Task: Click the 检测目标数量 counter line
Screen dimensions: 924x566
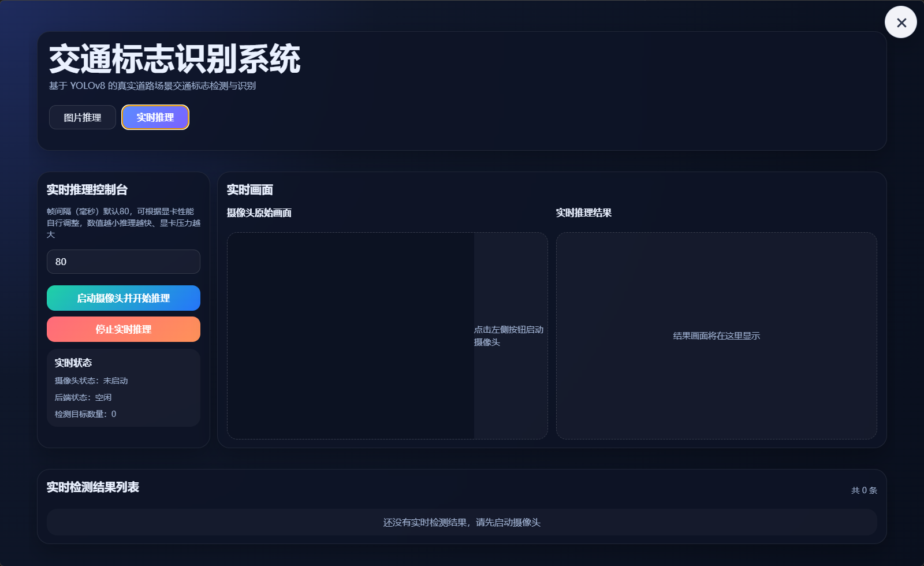Action: [84, 414]
